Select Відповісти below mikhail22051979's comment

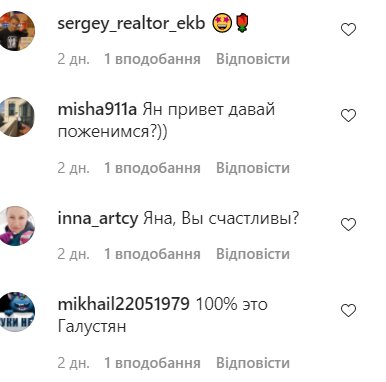pyautogui.click(x=253, y=363)
